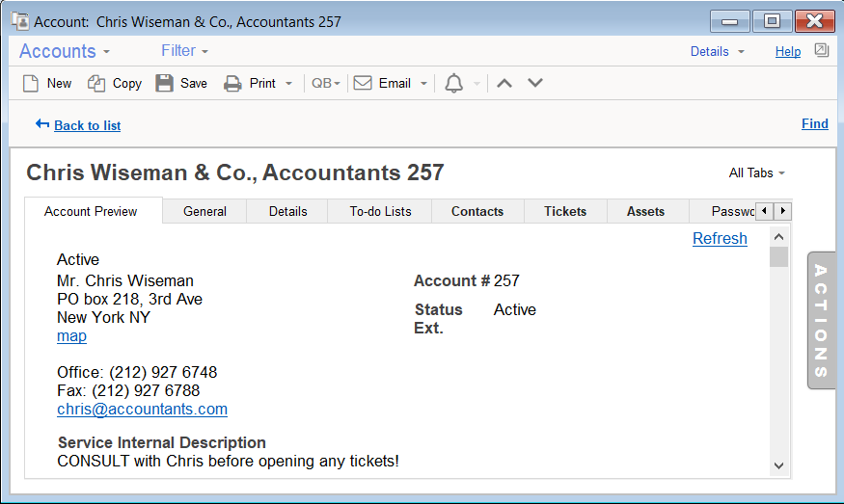Expand the Filter dropdown
This screenshot has width=844, height=504.
coord(184,51)
